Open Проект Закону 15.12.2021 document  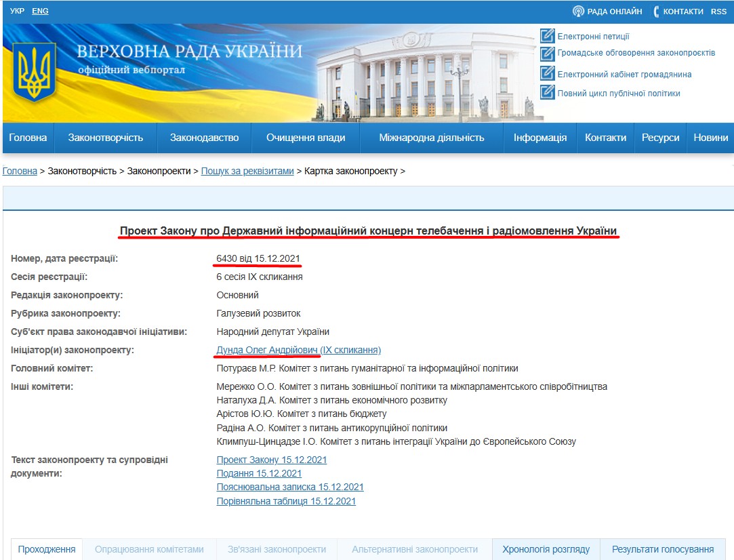pyautogui.click(x=272, y=460)
